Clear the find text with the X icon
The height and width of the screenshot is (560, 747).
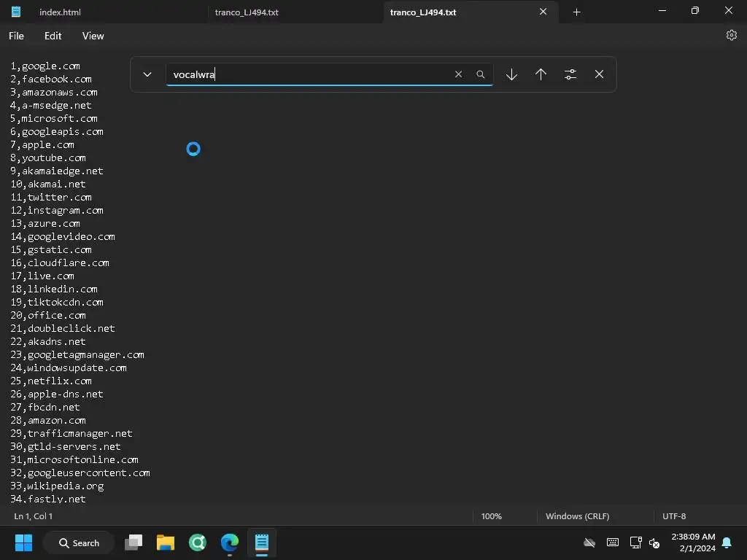[458, 74]
